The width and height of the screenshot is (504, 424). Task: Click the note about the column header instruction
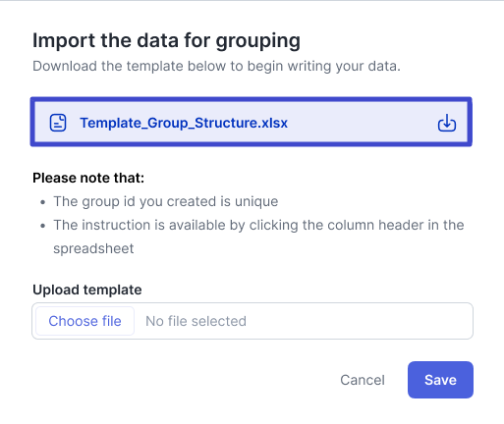point(258,237)
